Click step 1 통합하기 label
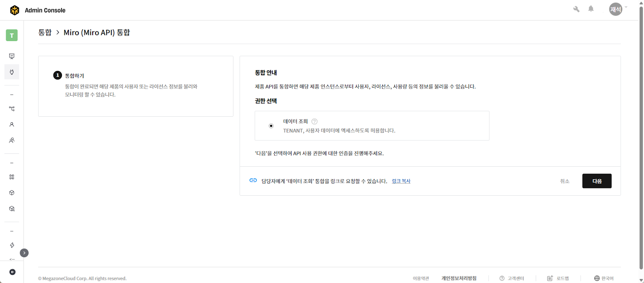 click(74, 76)
